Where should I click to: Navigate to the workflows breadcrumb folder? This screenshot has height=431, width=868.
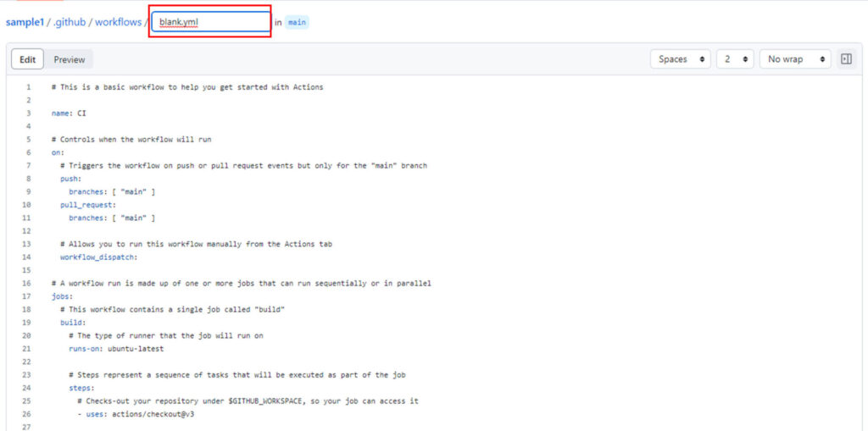point(118,22)
